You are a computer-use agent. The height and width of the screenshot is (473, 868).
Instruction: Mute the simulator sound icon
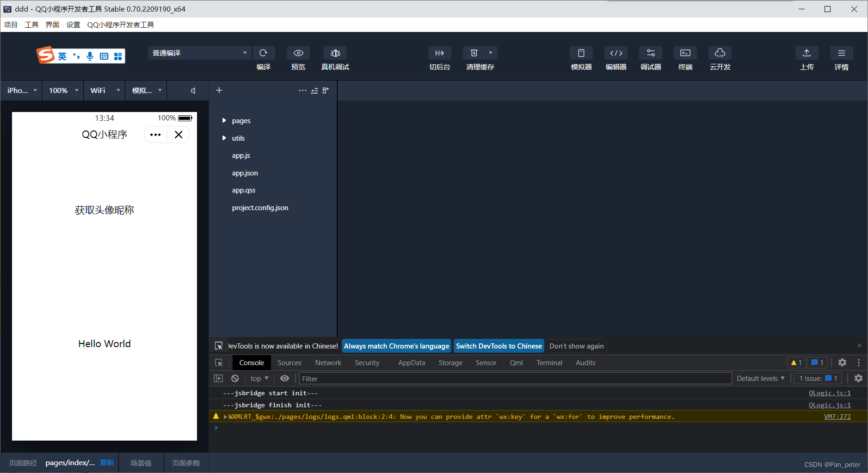[x=193, y=91]
